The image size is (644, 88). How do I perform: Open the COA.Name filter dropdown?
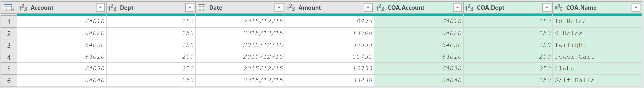tap(636, 8)
